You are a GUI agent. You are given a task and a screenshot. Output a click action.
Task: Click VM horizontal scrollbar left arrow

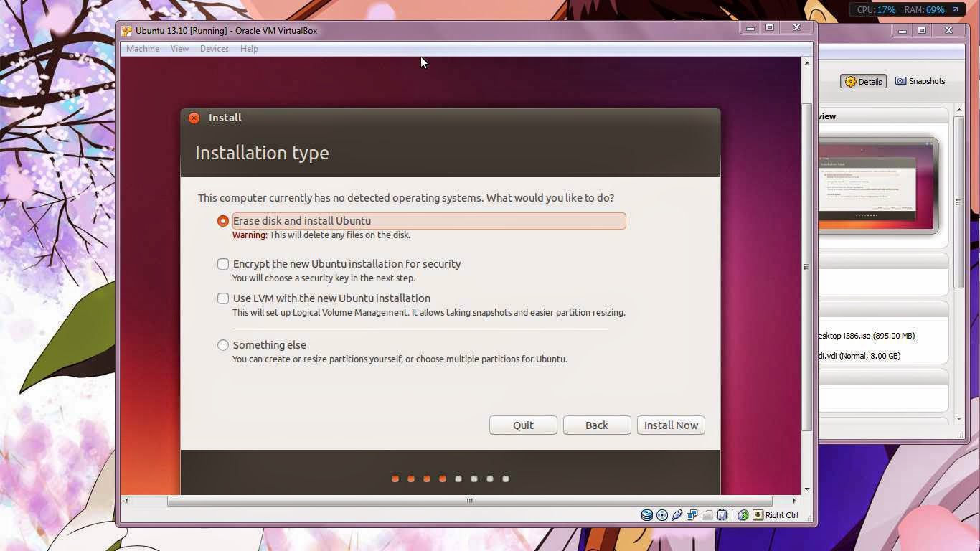126,501
